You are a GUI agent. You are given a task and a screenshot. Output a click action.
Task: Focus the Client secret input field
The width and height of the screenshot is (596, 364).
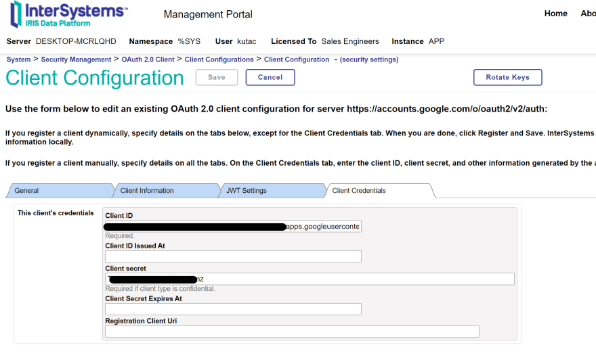coord(310,279)
